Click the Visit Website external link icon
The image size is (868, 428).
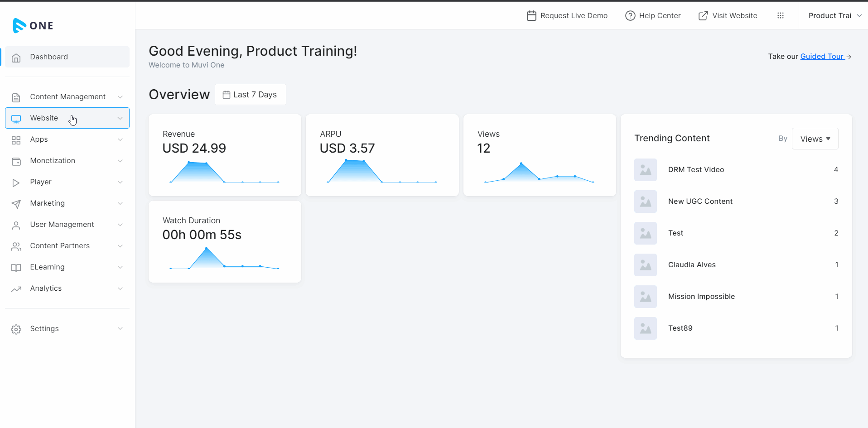703,16
